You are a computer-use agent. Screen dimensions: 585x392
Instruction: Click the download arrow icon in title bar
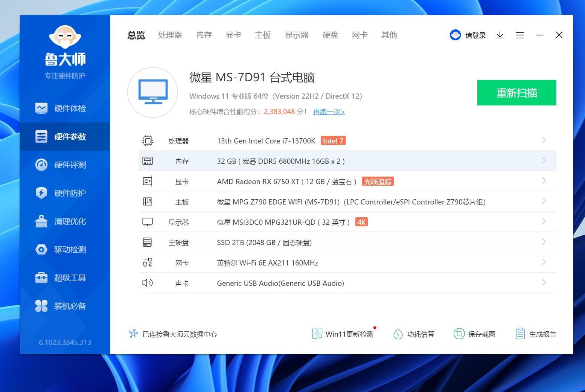[x=500, y=35]
